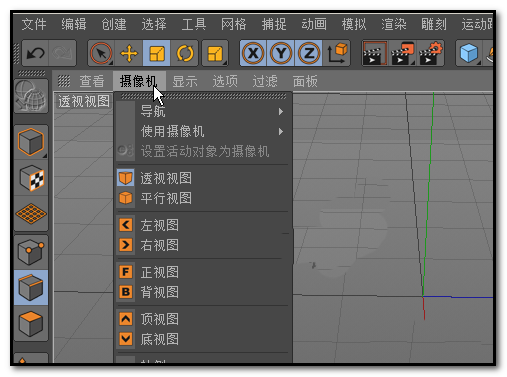Click the Undo arrow icon
The height and width of the screenshot is (377, 507).
click(x=35, y=53)
